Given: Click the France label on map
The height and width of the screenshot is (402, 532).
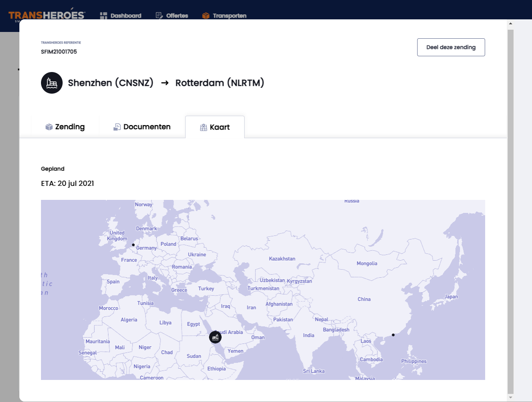Looking at the screenshot, I should pos(129,260).
